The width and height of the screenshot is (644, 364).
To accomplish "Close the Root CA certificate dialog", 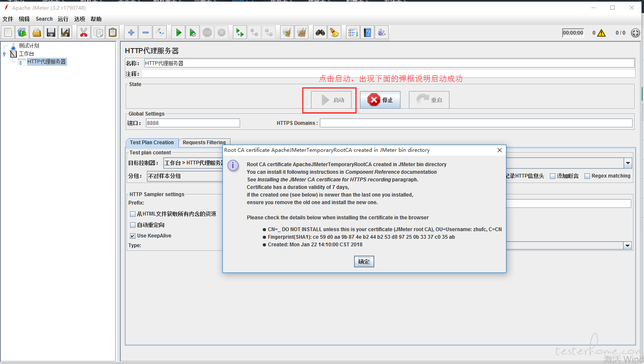I will 500,150.
